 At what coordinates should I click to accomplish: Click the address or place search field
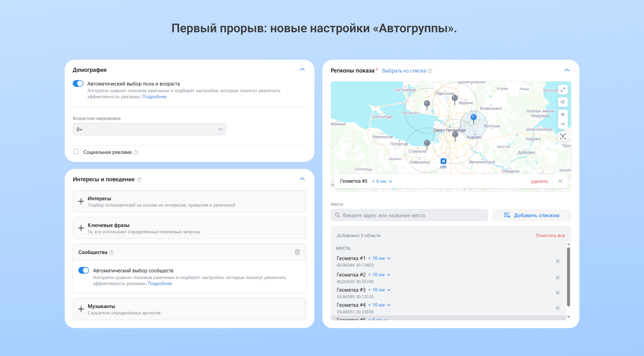(x=409, y=215)
